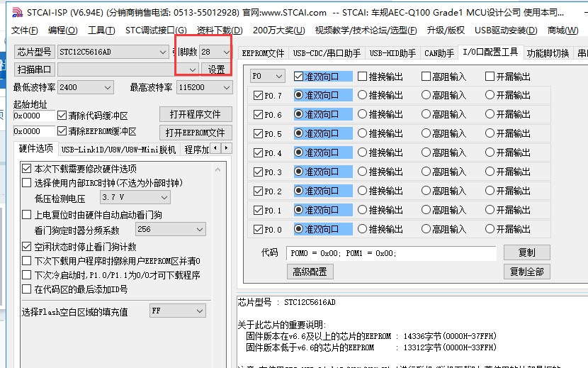This screenshot has height=368, width=588.
Task: Expand the 低压检测电压 3.7 V dropdown
Action: coord(164,197)
